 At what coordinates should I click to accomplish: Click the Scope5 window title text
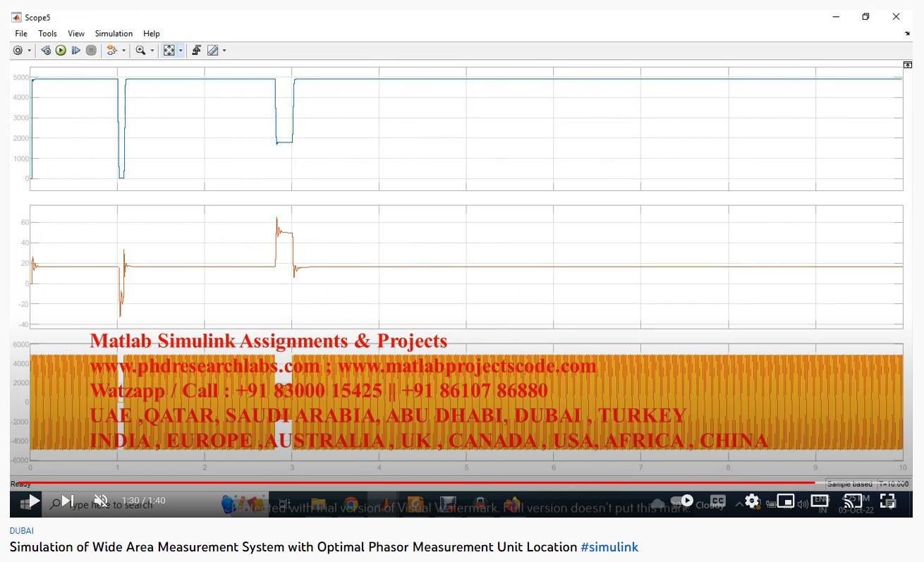37,17
